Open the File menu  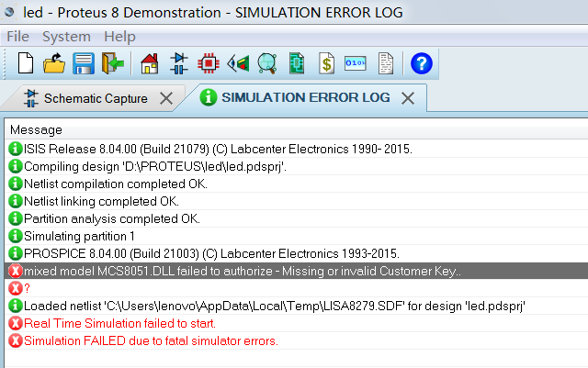[x=17, y=37]
